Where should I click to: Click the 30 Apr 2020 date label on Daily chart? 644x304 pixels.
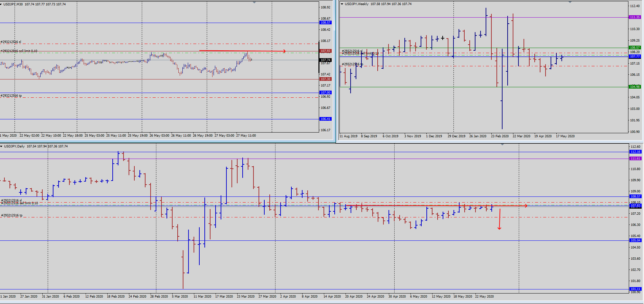397,297
